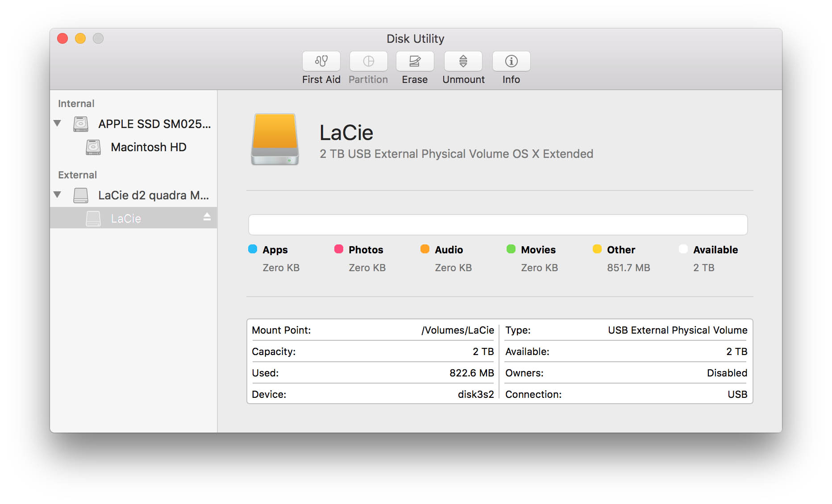
Task: Show Info for the selected volume
Action: point(511,61)
